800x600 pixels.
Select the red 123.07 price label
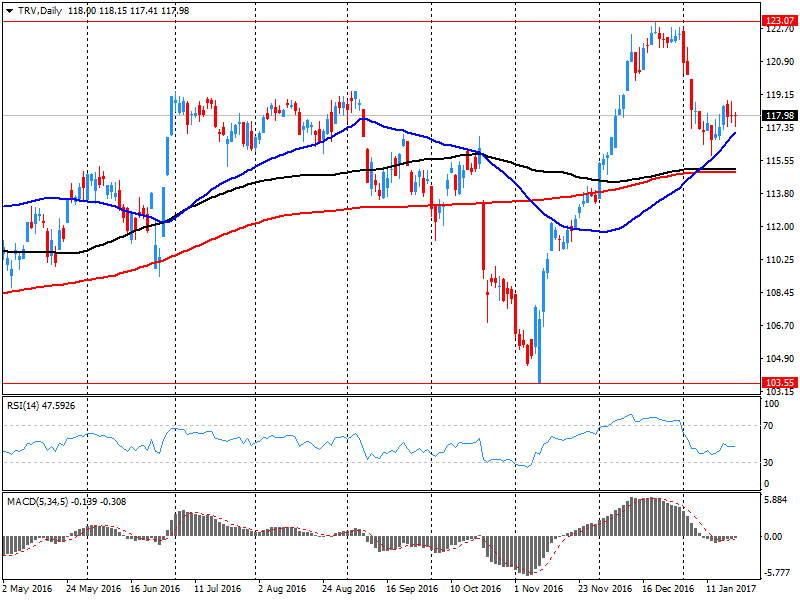point(780,21)
